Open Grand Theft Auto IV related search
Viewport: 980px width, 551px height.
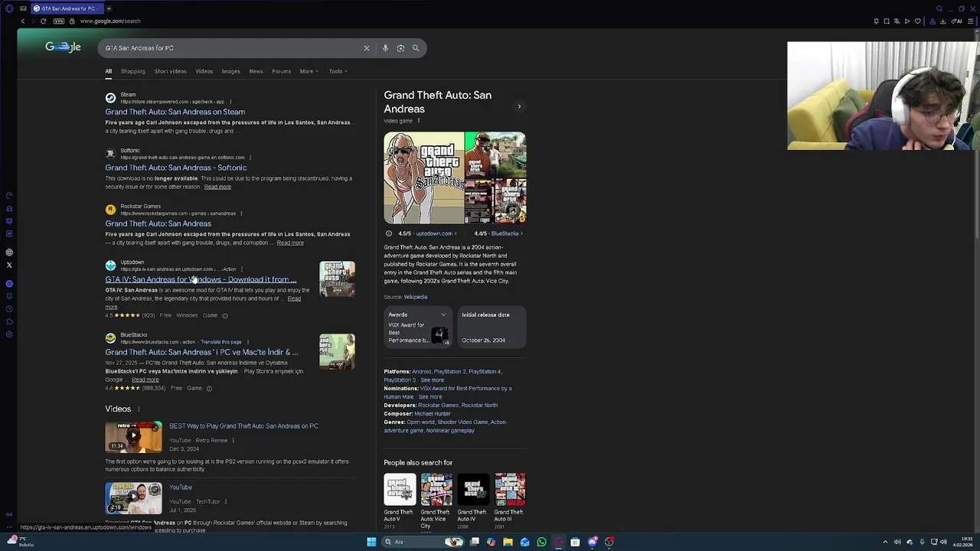point(472,501)
